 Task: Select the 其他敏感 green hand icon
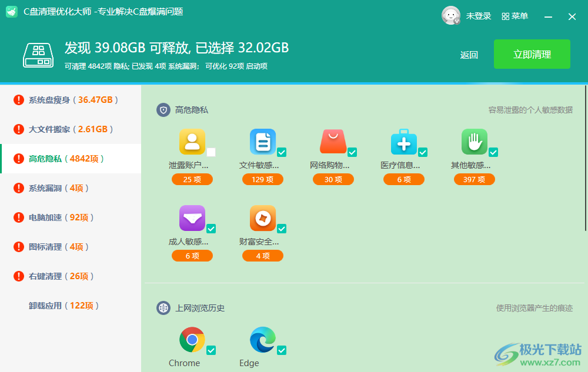coord(474,142)
